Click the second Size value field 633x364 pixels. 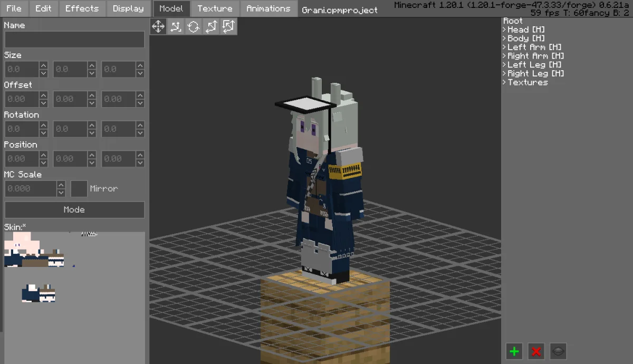(70, 69)
